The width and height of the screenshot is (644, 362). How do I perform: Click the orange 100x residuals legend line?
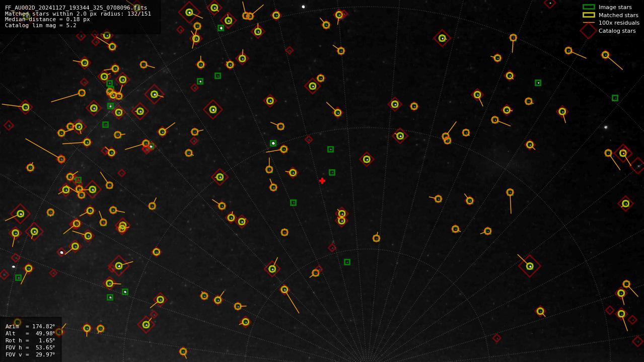(x=589, y=23)
